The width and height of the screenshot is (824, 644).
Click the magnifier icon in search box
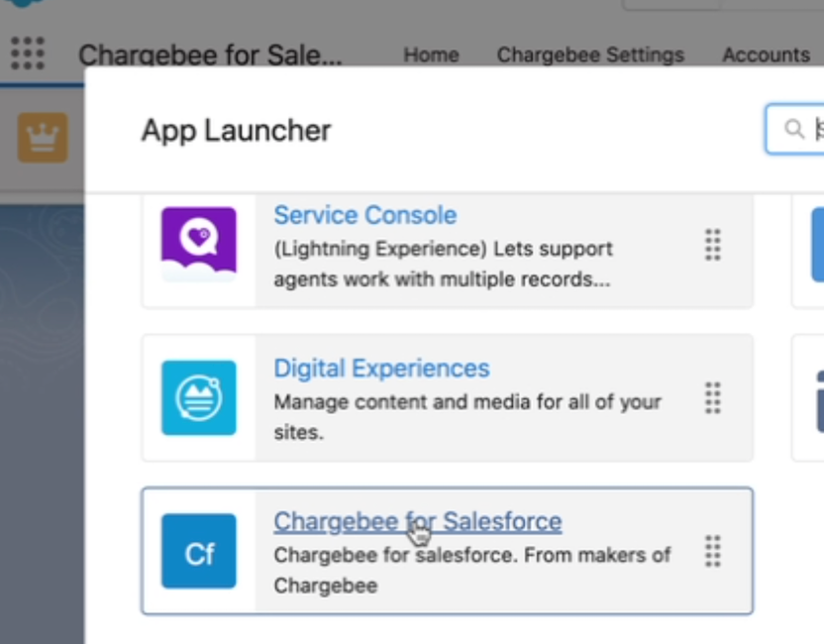coord(793,129)
